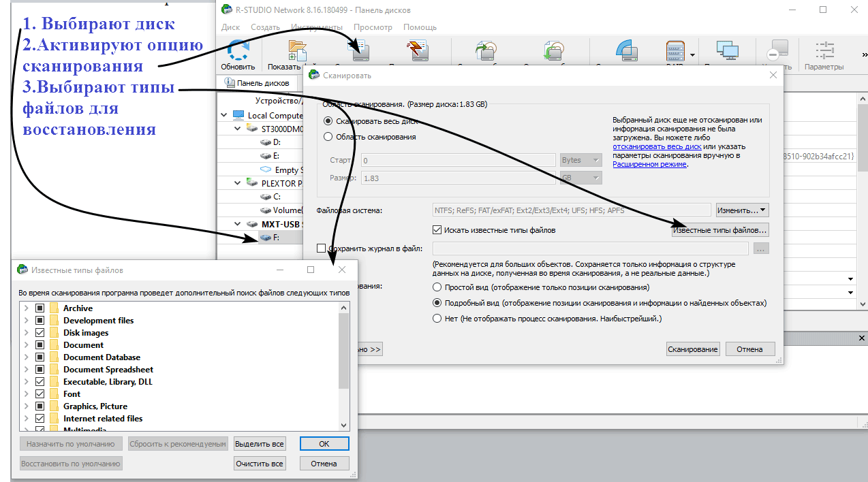This screenshot has height=482, width=868.
Task: Open the GB size unit dropdown
Action: coord(581,178)
